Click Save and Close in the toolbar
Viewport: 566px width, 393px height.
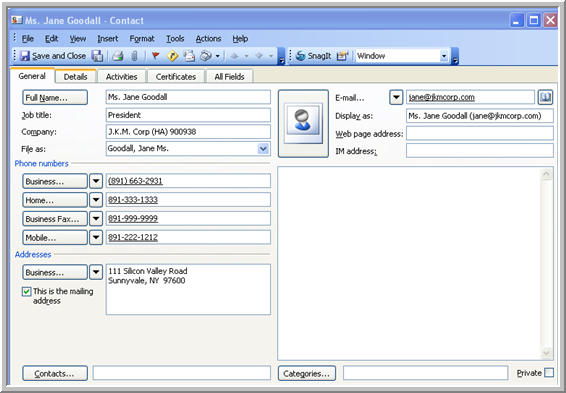(53, 56)
